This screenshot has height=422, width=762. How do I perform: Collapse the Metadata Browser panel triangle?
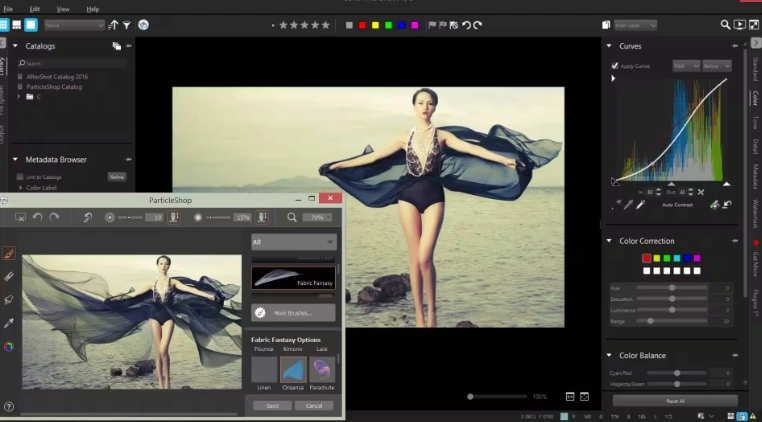point(15,159)
